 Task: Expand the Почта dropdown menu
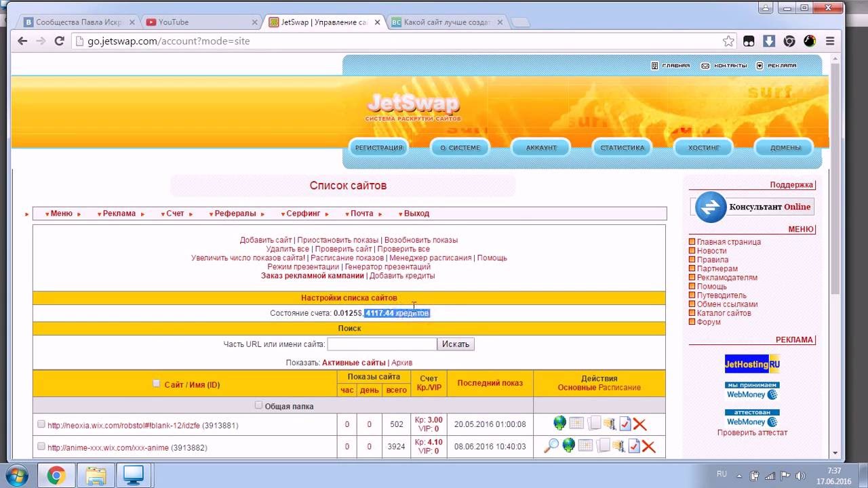point(363,213)
